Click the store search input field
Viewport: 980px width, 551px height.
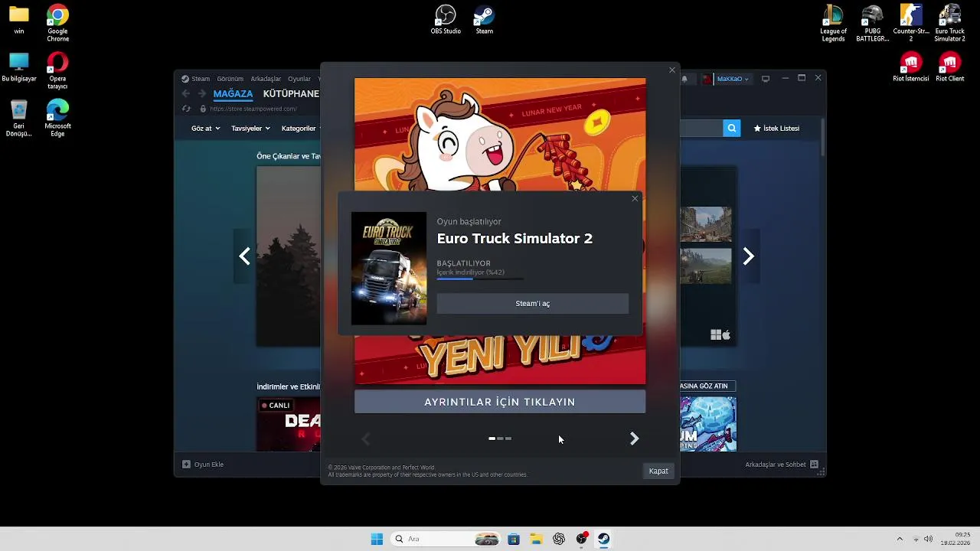point(701,129)
